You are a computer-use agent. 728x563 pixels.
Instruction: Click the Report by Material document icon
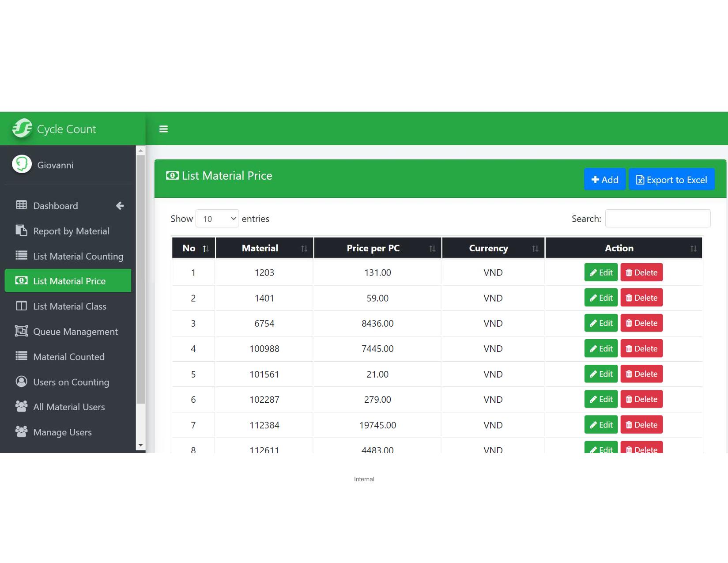21,230
